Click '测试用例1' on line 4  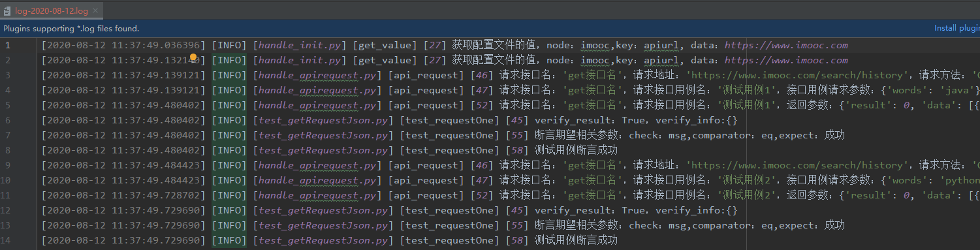click(x=748, y=90)
